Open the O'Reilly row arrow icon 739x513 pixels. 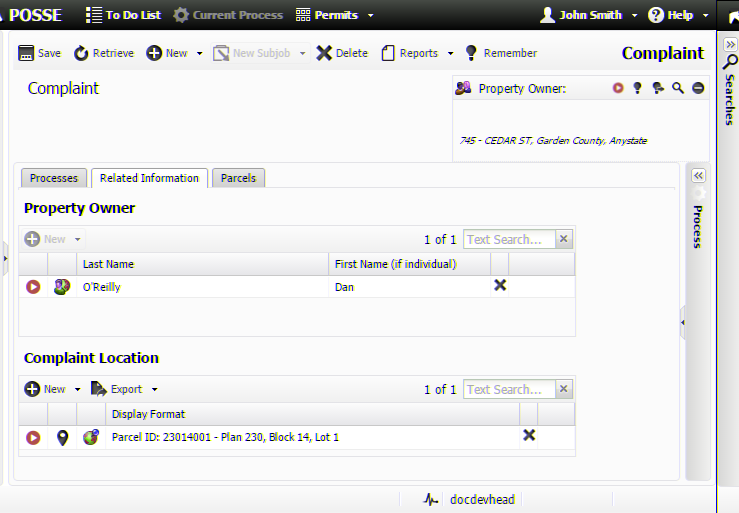pos(33,287)
